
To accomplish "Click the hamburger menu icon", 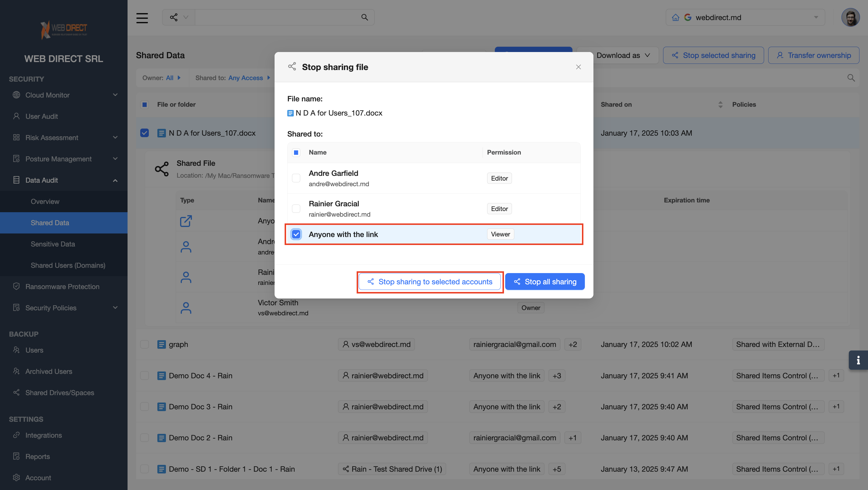I will pos(142,17).
